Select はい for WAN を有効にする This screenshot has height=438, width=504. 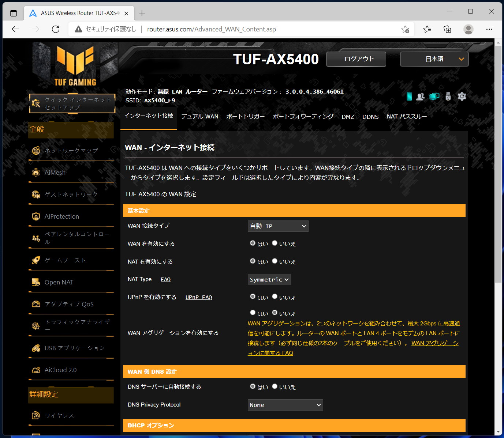pyautogui.click(x=253, y=243)
